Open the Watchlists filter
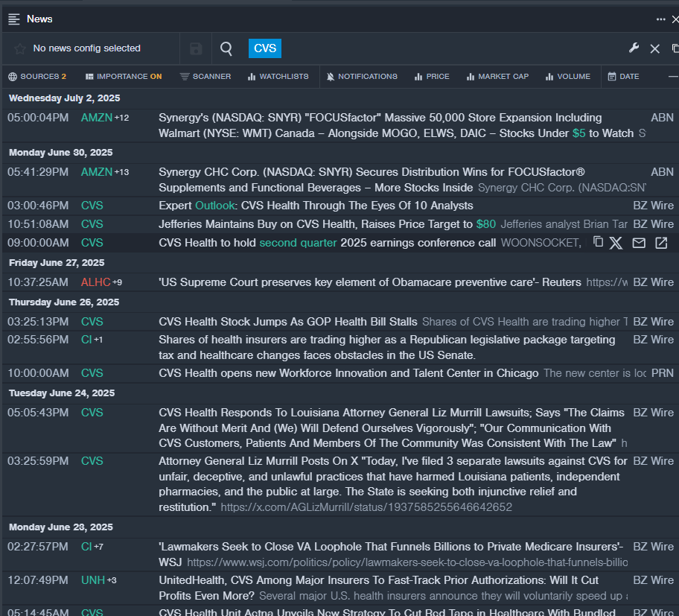Screen dimensions: 679x616 [278, 77]
